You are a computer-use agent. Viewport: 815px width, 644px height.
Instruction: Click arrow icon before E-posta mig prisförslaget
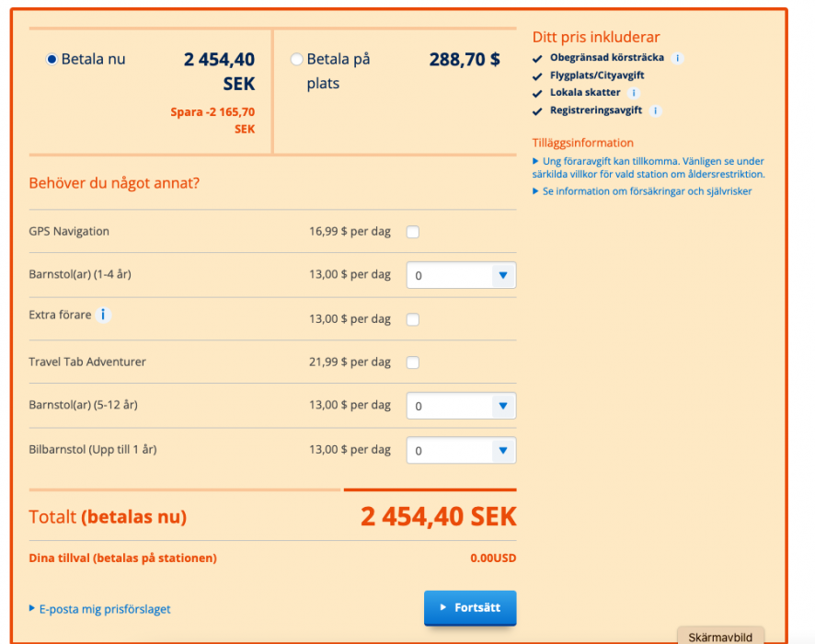[x=32, y=608]
